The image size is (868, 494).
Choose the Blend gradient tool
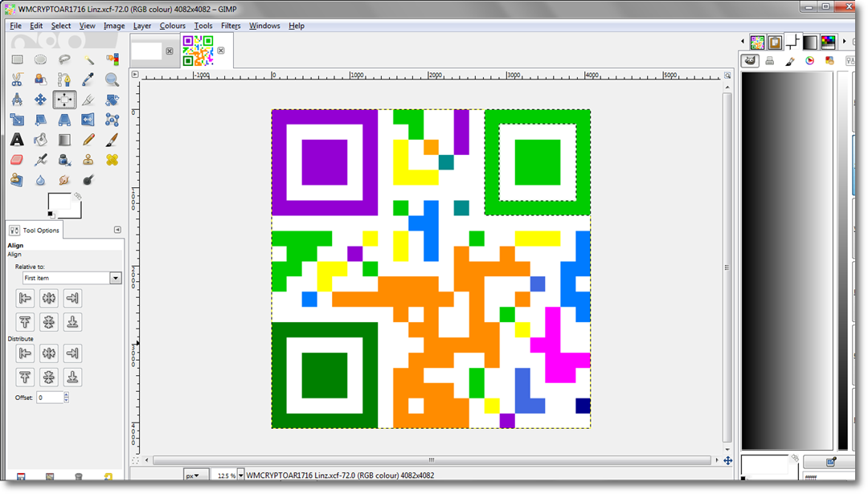tap(64, 140)
